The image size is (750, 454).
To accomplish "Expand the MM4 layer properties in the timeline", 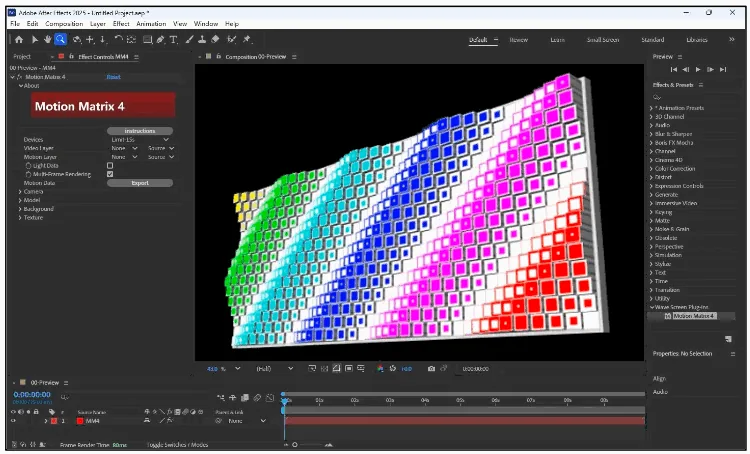I will pyautogui.click(x=46, y=421).
